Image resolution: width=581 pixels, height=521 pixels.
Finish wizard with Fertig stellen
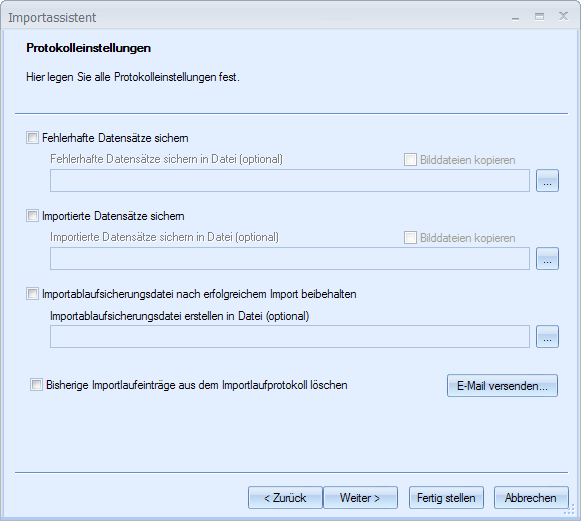point(446,498)
